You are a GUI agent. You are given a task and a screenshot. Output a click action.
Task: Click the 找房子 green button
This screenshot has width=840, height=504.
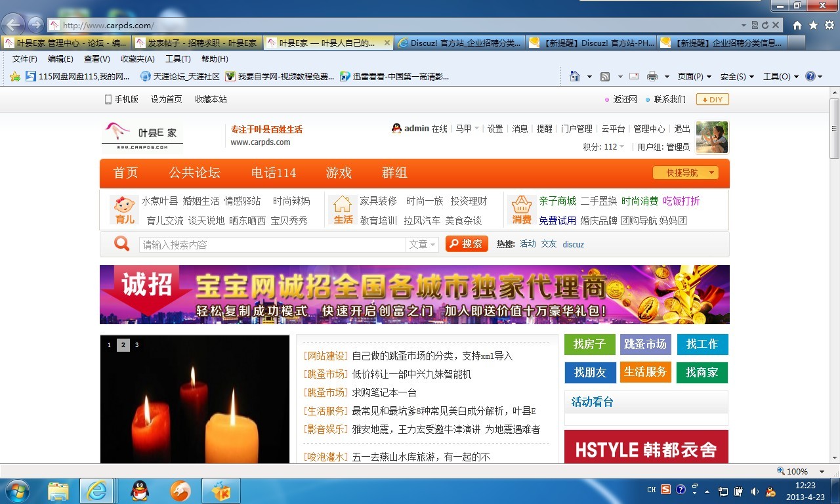(590, 345)
